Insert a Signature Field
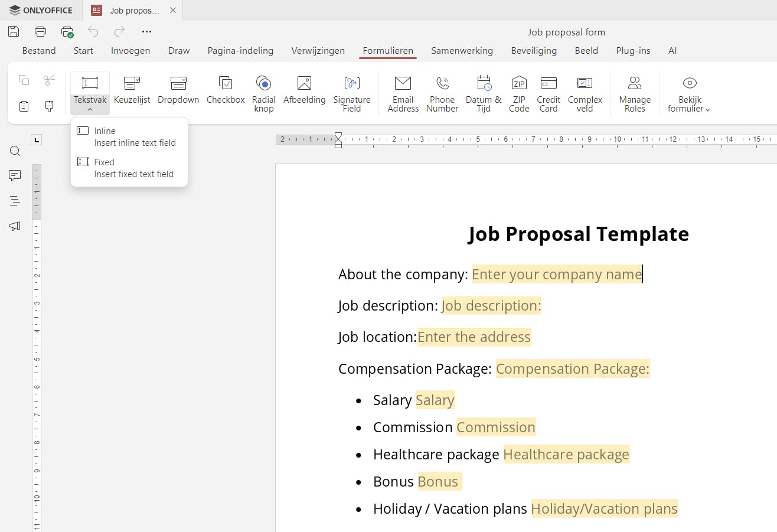Viewport: 777px width, 532px height. coord(351,93)
